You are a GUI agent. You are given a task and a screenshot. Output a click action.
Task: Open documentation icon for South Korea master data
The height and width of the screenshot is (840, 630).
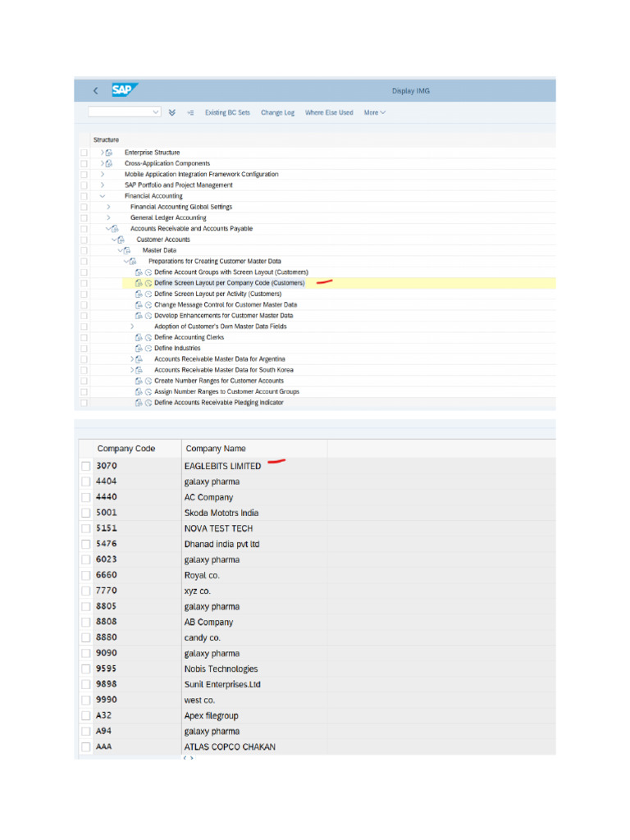click(x=139, y=370)
